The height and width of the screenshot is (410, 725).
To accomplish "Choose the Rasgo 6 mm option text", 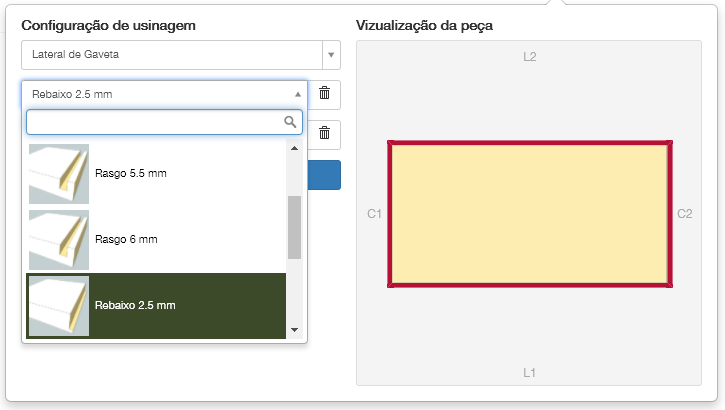I will tap(125, 240).
